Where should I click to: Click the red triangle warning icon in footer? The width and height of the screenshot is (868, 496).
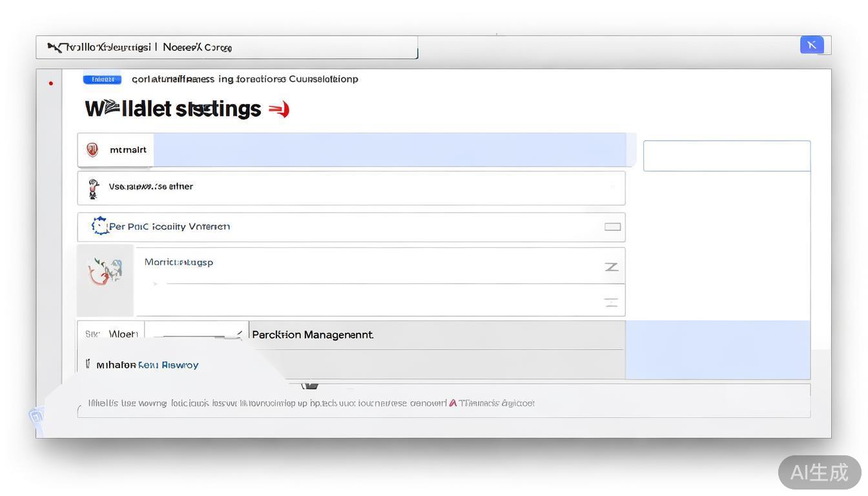click(453, 403)
